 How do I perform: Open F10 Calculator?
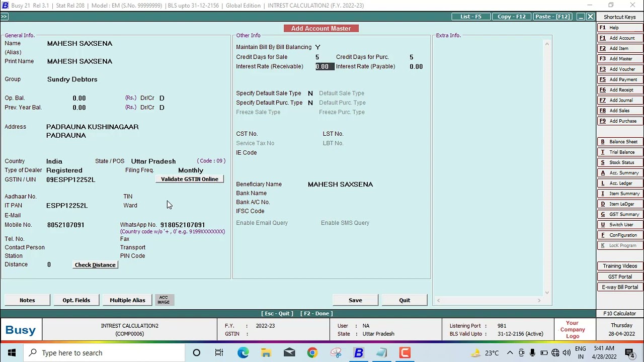[620, 313]
